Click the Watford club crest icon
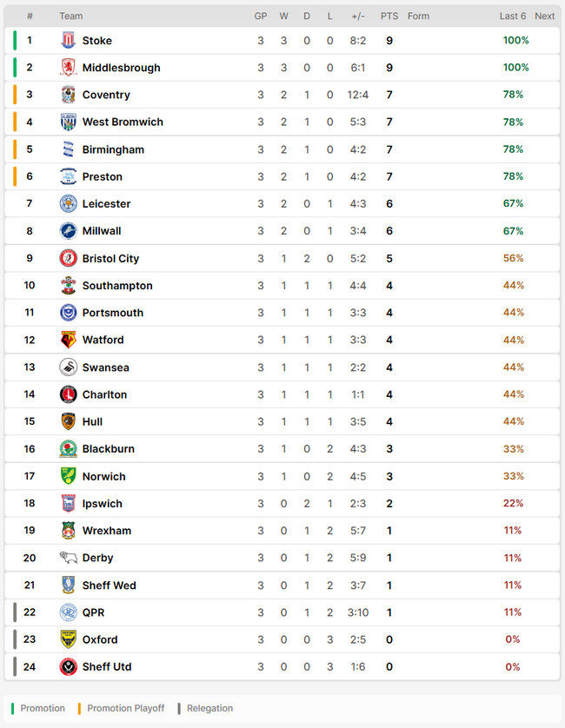The image size is (565, 728). 68,340
